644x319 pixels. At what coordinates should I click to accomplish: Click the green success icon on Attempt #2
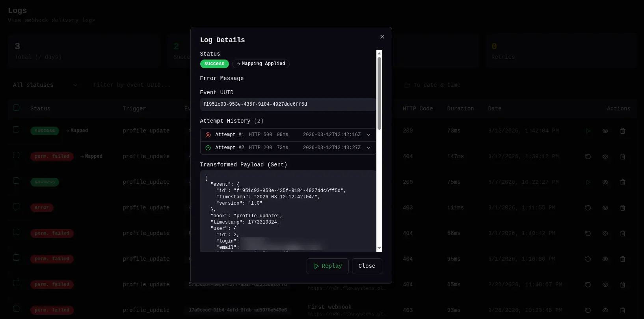208,148
